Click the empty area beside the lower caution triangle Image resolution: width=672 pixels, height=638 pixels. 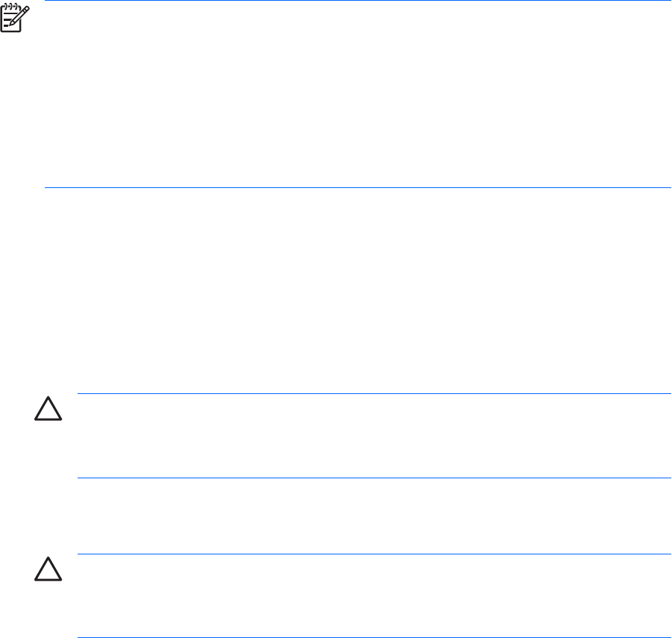[373, 595]
